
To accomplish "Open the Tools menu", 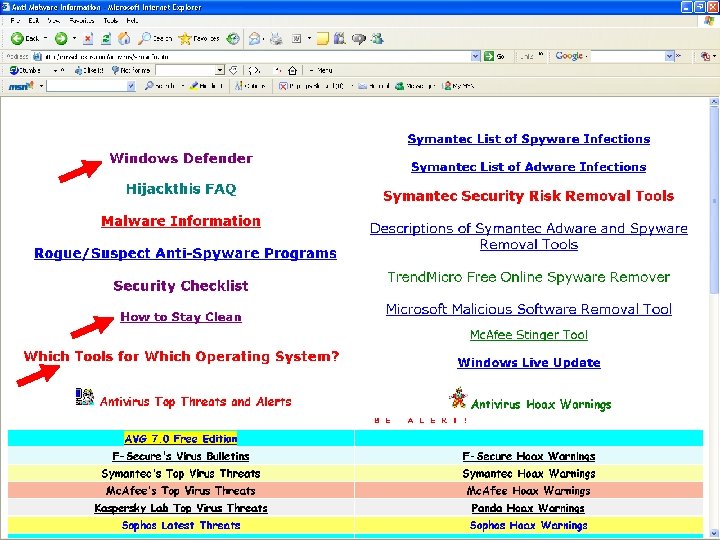I will pyautogui.click(x=110, y=21).
